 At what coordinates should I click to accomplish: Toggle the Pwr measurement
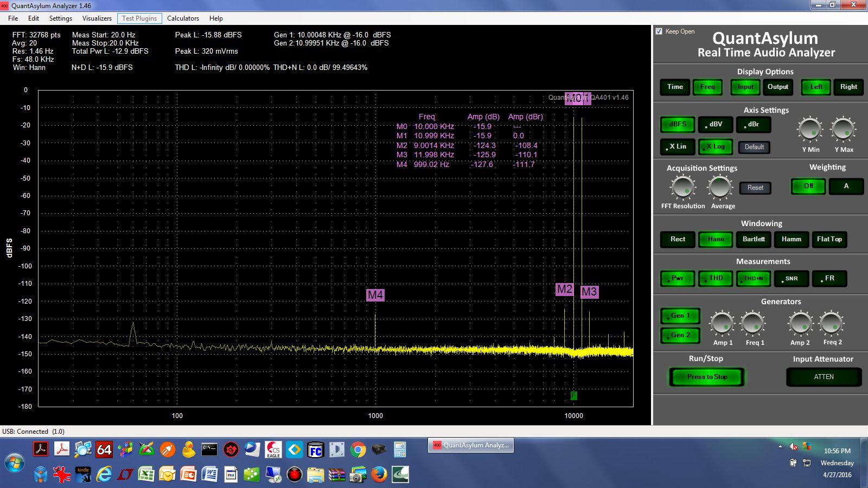678,279
